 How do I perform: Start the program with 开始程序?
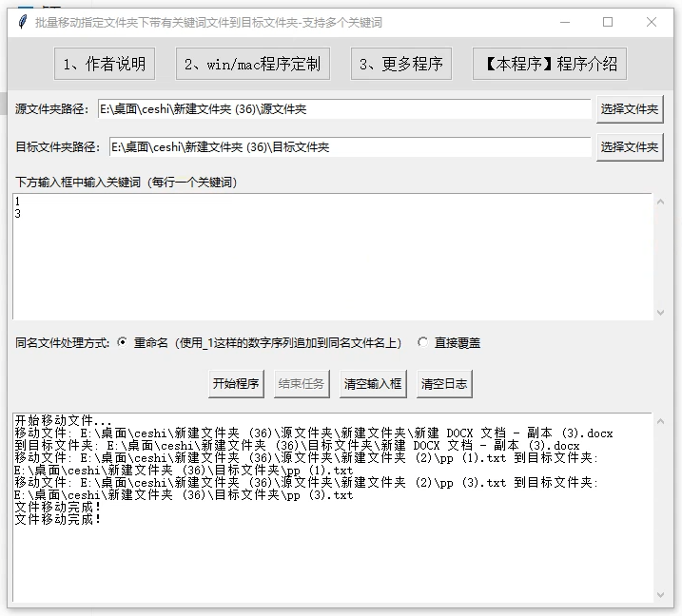point(236,383)
